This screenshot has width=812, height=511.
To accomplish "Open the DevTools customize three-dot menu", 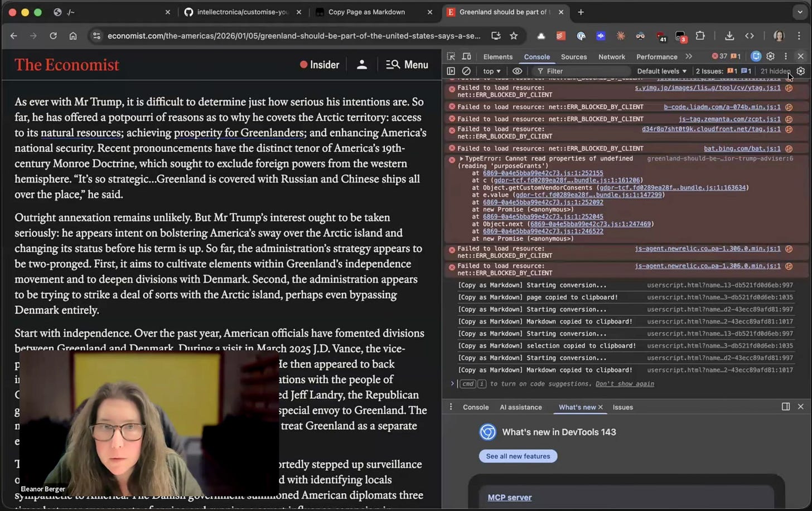I will pos(785,56).
